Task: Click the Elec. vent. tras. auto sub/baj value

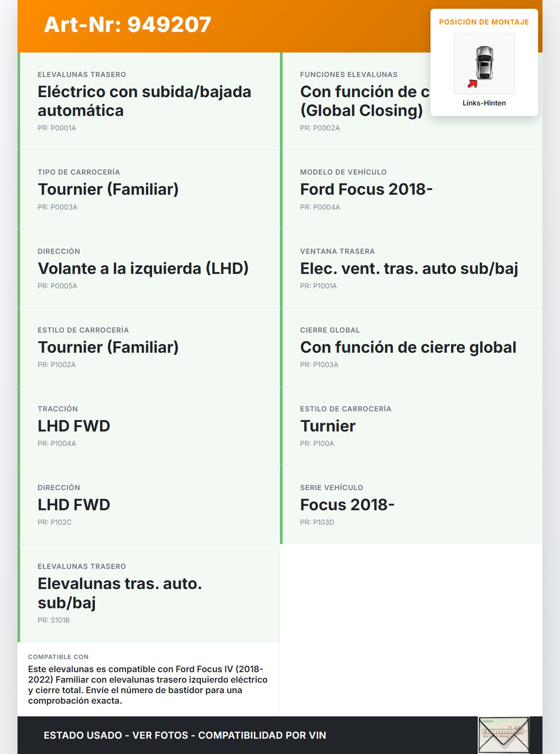Action: (x=409, y=268)
